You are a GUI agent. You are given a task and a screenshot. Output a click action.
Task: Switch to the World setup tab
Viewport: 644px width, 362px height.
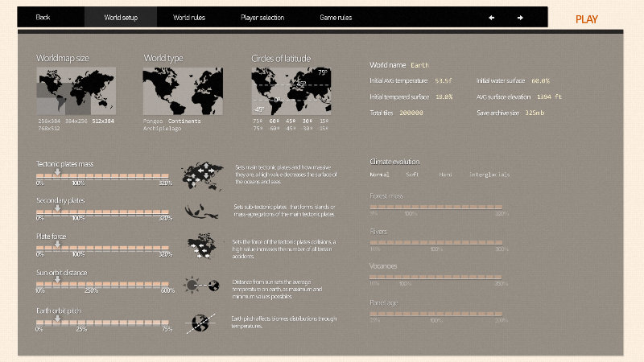click(121, 17)
